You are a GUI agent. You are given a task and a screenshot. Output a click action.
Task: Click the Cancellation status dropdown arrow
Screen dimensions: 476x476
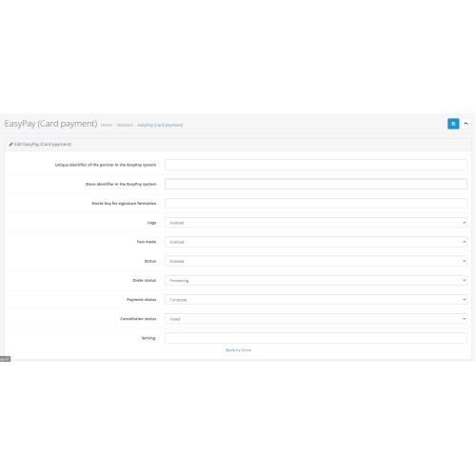pos(464,319)
